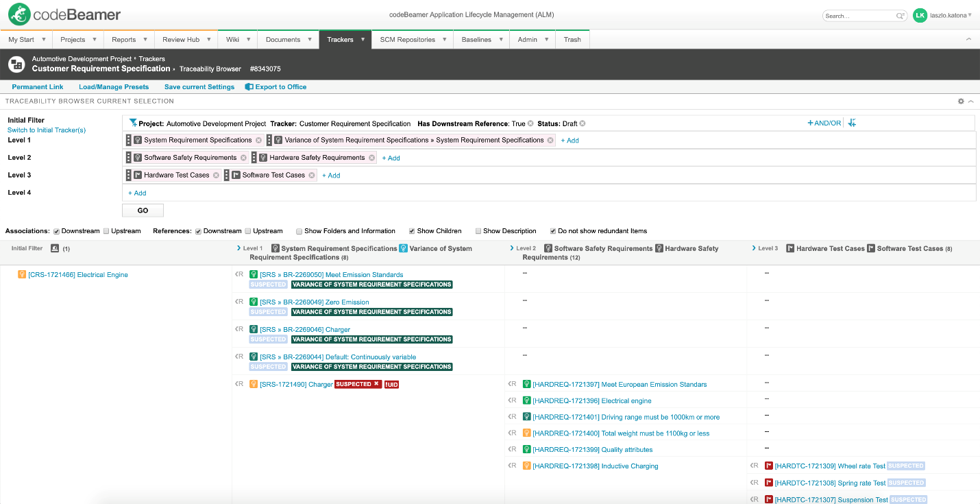Viewport: 980px width, 504px height.
Task: Click the sort icon next to AND/OR
Action: 852,123
